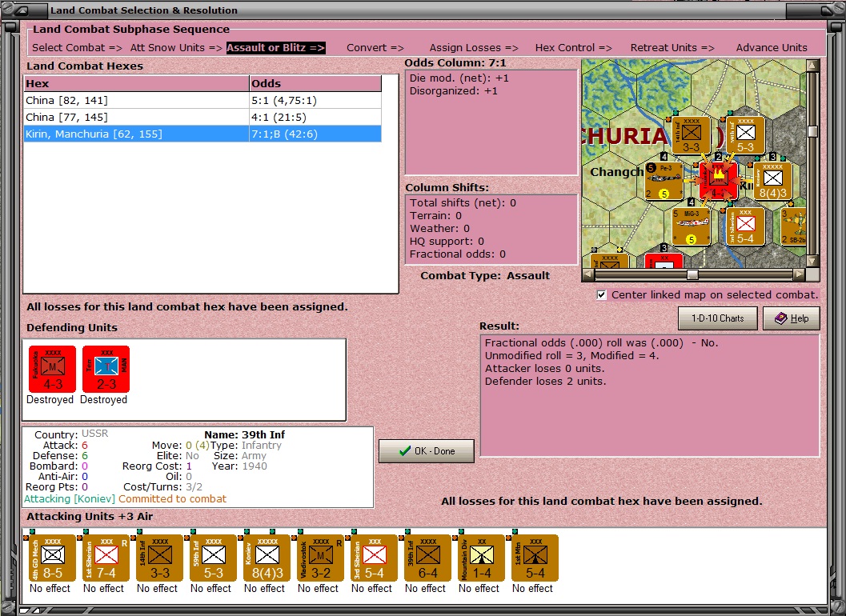Click 'Unmodified roll = 3, Modified = 4.' line
846x616 pixels.
click(x=572, y=355)
